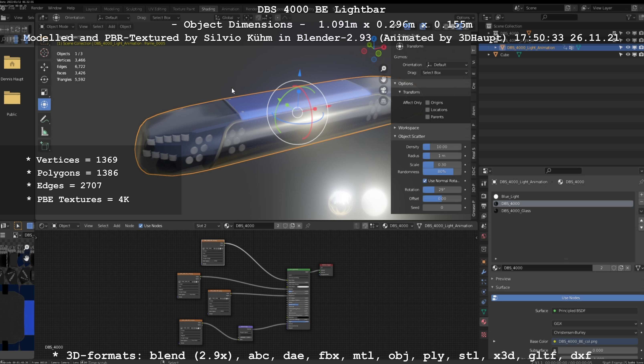Screen dimensions: 644x364
Task: Enable Affect Only Origins checkbox
Action: tap(427, 103)
